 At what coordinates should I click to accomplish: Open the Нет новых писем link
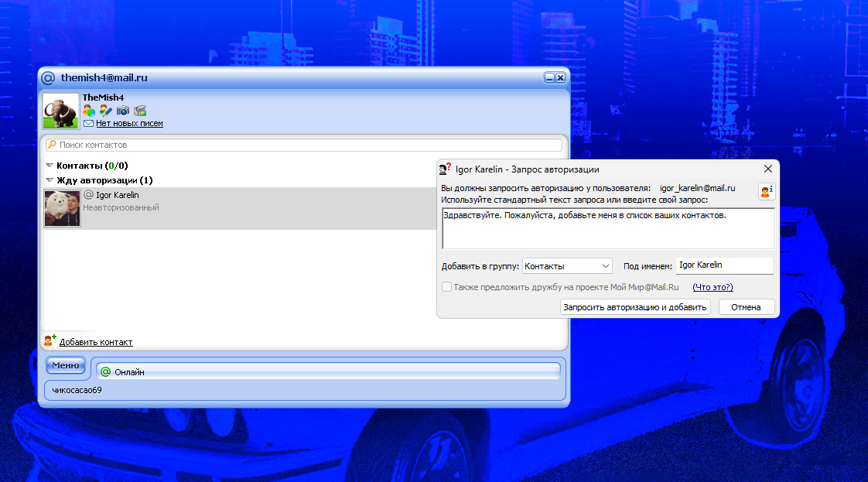click(x=129, y=124)
